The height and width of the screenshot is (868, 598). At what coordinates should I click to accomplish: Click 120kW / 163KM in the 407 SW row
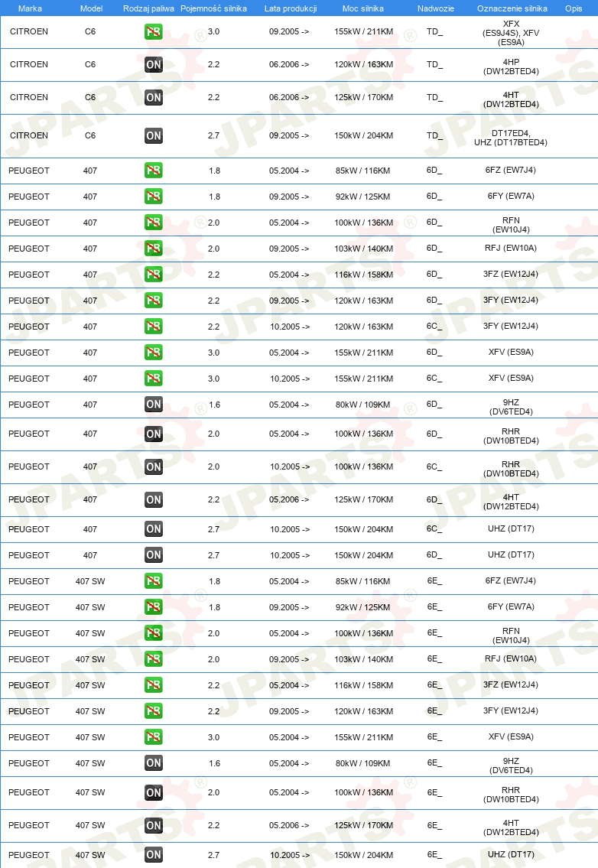[364, 711]
